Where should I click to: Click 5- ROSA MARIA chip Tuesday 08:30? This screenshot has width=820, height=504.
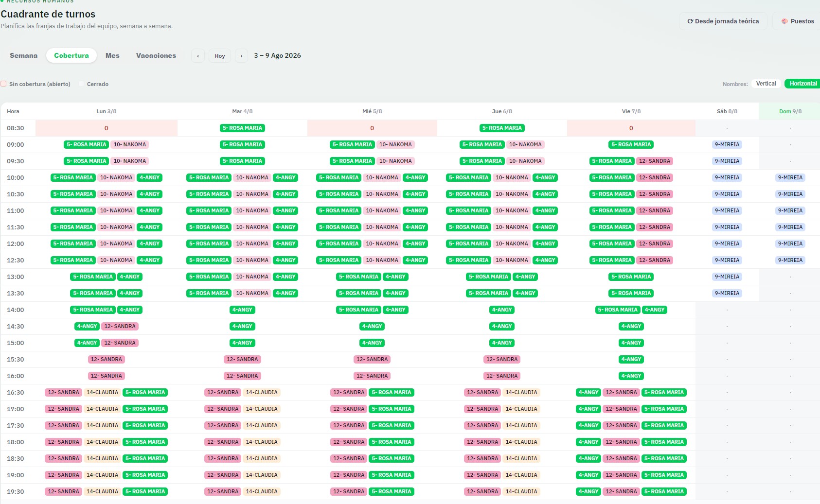[x=242, y=128]
